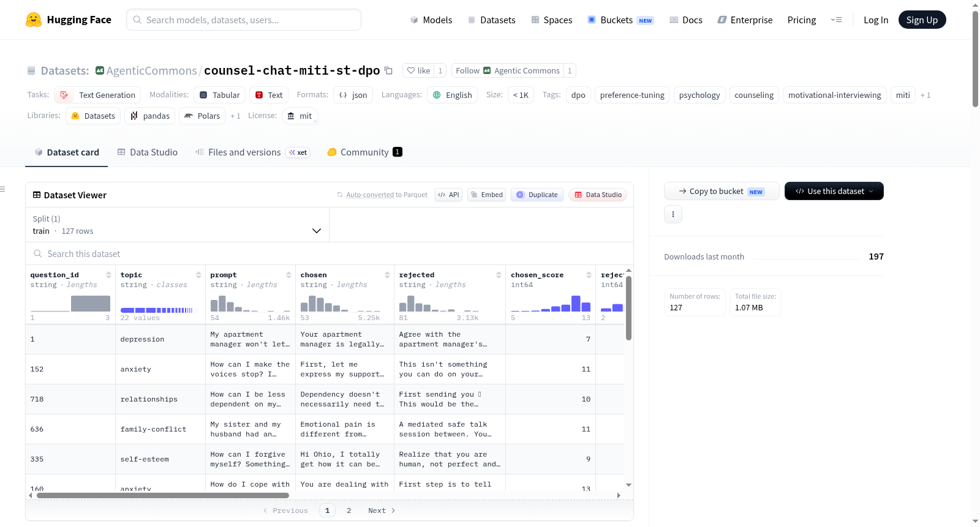Click the Tabular modality icon
This screenshot has height=527, width=980.
[203, 95]
